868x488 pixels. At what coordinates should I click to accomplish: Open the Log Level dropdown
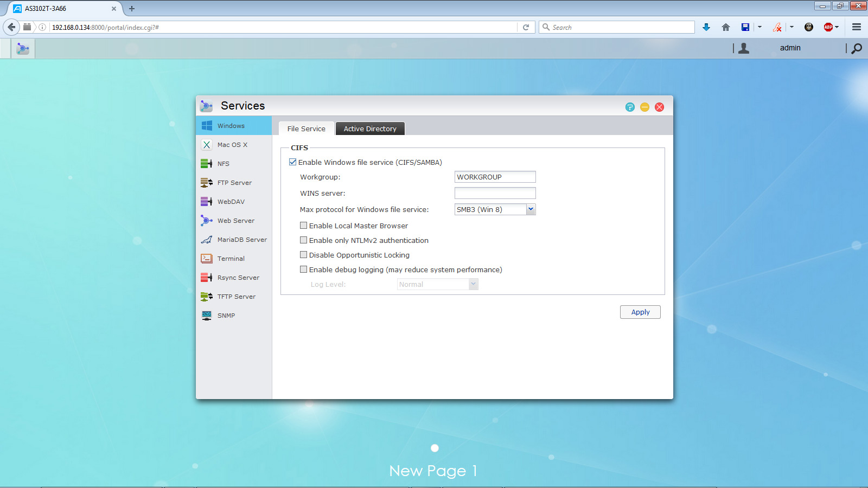(x=438, y=284)
